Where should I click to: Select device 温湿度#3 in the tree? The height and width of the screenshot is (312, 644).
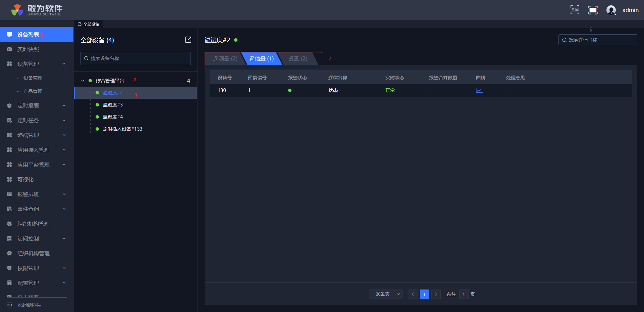[x=113, y=105]
